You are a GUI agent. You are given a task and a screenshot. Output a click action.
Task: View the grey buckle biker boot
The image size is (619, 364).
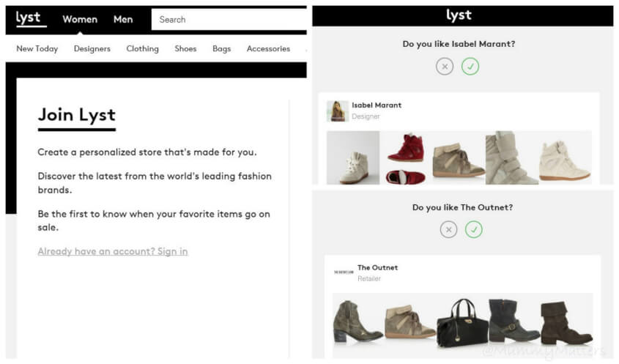514,321
